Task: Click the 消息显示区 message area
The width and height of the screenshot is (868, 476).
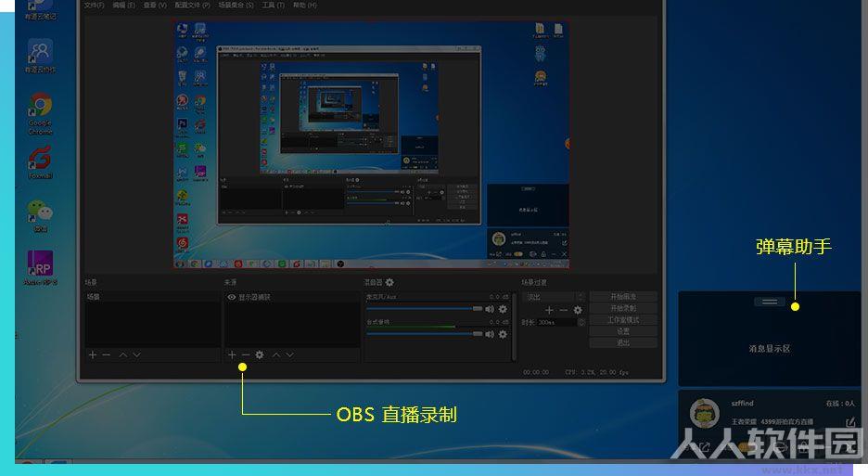Action: (x=770, y=349)
